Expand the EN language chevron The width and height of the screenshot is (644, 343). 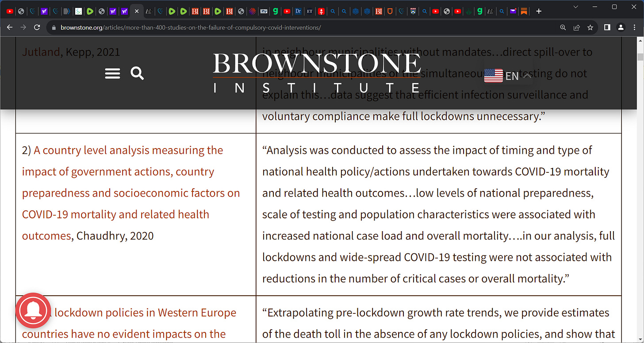pyautogui.click(x=526, y=76)
